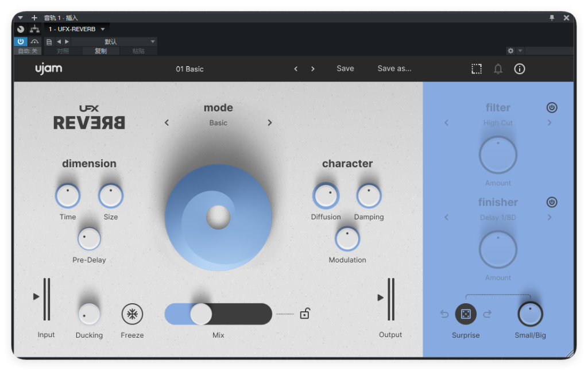Click the Ducking knob
Image resolution: width=588 pixels, height=371 pixels.
(89, 314)
